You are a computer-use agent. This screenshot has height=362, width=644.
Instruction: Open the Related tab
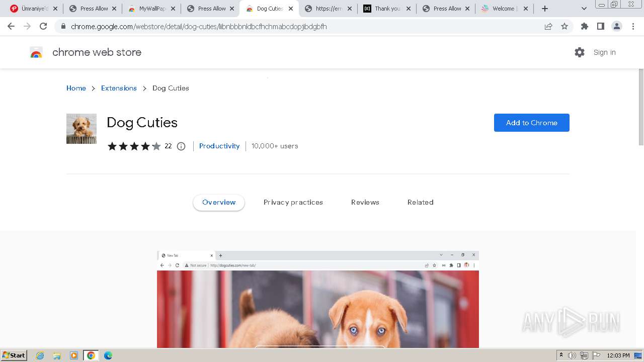coord(421,202)
